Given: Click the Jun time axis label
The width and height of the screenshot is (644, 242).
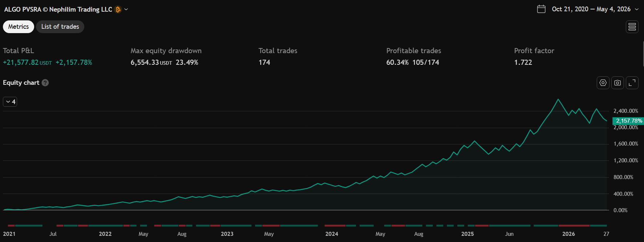Looking at the screenshot, I should pos(509,234).
